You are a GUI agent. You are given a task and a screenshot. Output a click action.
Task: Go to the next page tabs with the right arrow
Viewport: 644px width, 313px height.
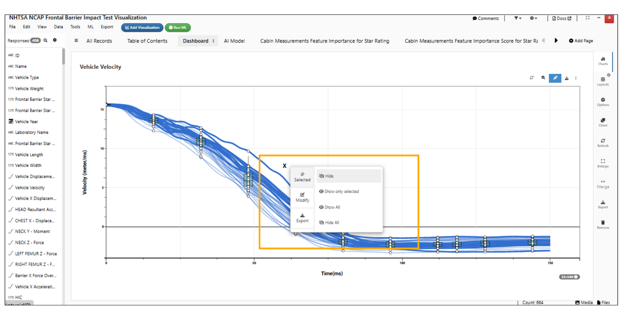coord(556,40)
